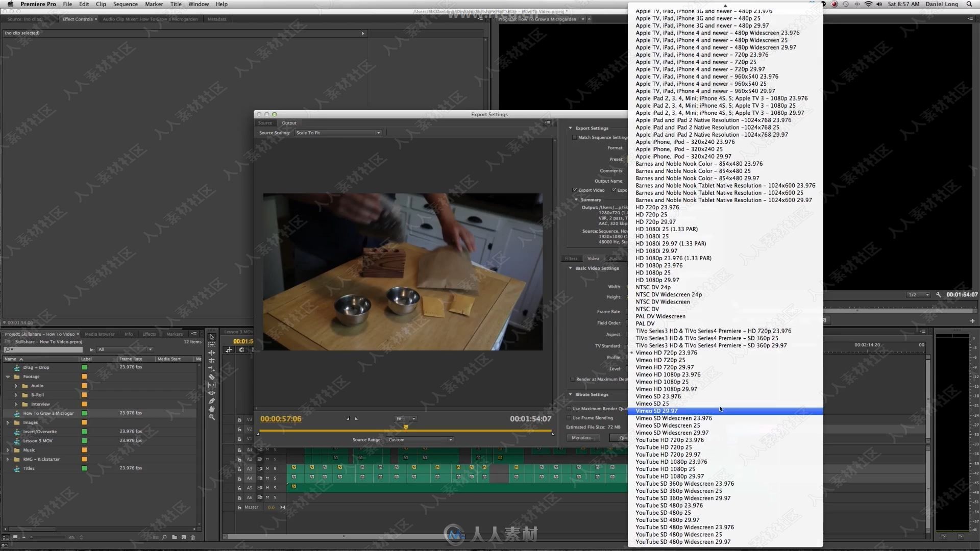Viewport: 980px width, 551px height.
Task: Toggle the Export Video checkbox
Action: pos(575,190)
